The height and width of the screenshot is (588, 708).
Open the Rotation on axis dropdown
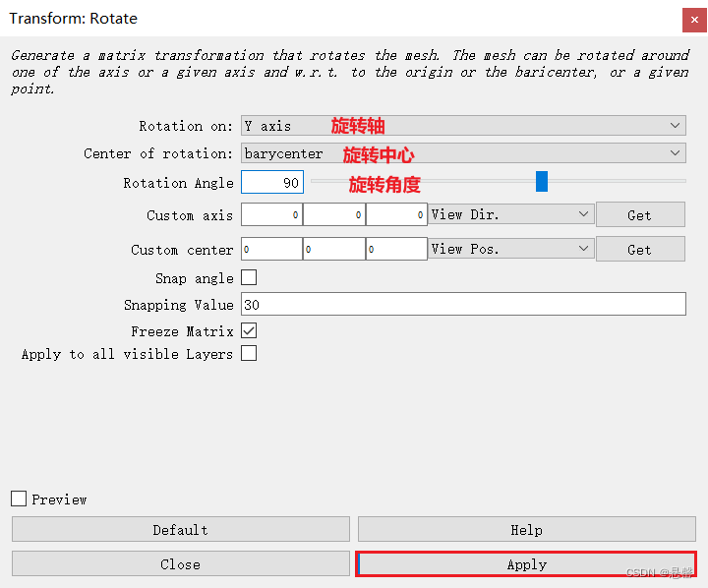(463, 126)
